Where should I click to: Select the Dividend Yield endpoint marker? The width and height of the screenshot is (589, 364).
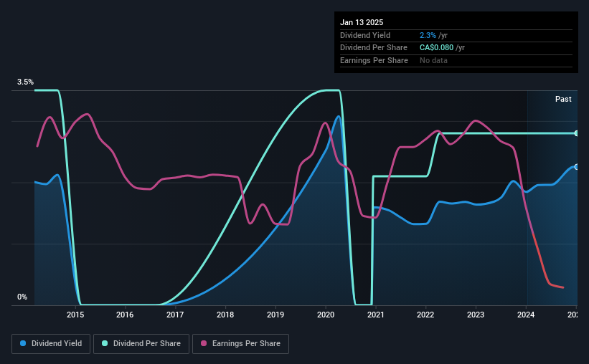577,167
